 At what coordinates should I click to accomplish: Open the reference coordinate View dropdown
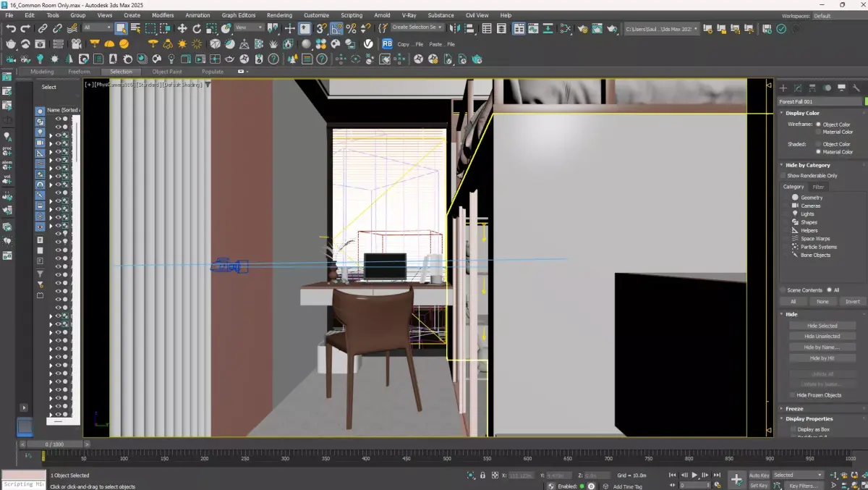250,28
